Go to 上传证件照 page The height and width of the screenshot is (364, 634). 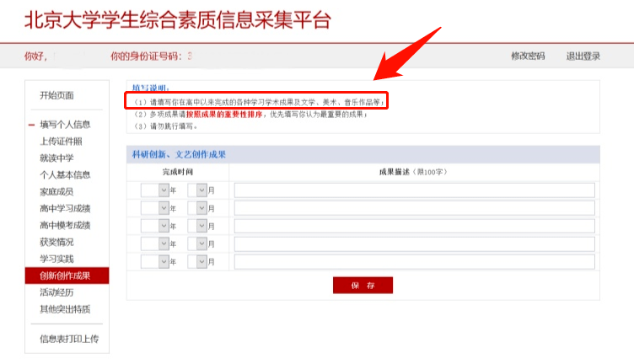click(61, 142)
